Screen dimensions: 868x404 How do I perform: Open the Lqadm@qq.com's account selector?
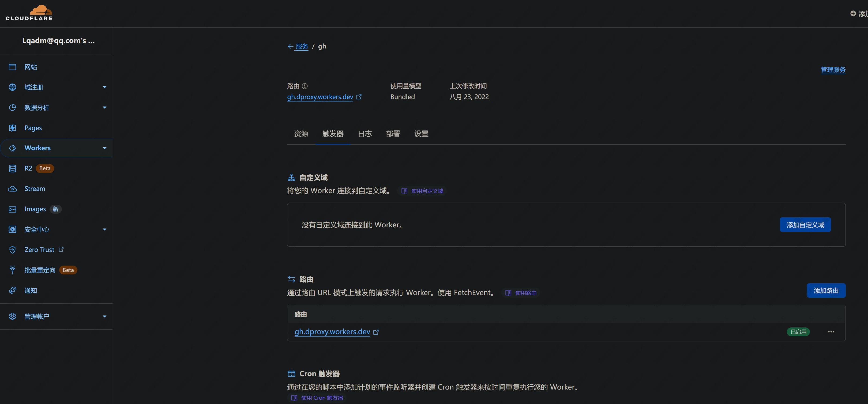click(x=59, y=41)
